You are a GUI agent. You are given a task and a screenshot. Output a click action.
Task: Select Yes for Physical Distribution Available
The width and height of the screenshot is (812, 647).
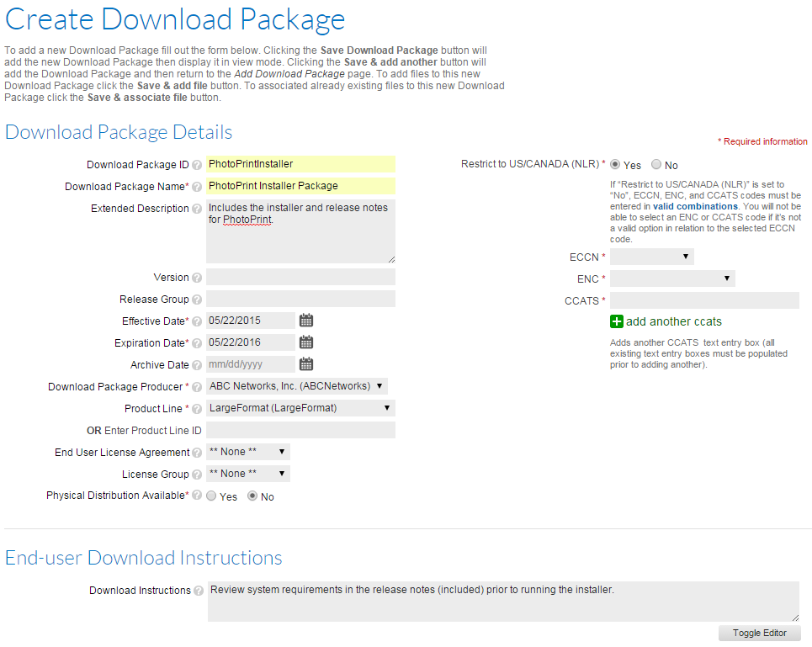[211, 496]
